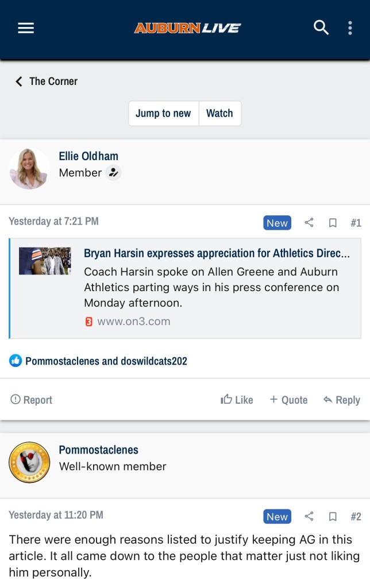
Task: Go back to The Corner forum
Action: (x=47, y=82)
